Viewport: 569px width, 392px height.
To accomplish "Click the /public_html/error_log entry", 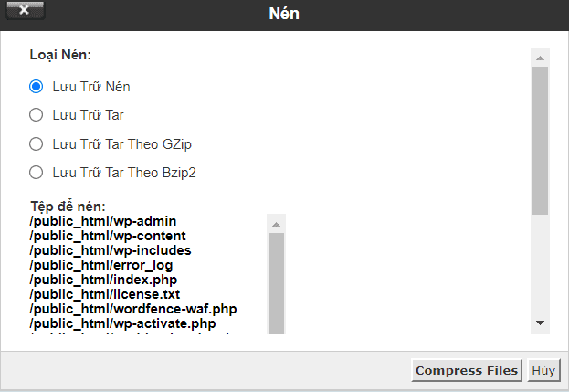I will pyautogui.click(x=100, y=265).
